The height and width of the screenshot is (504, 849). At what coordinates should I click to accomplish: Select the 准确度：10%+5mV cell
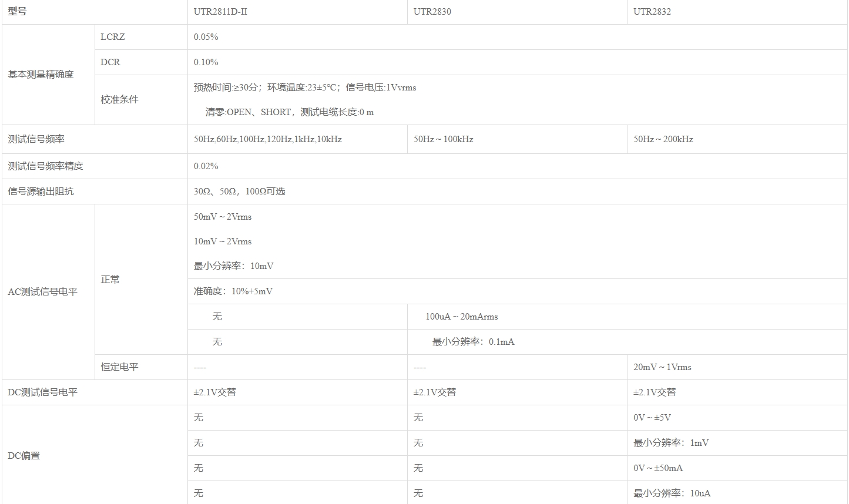(517, 291)
